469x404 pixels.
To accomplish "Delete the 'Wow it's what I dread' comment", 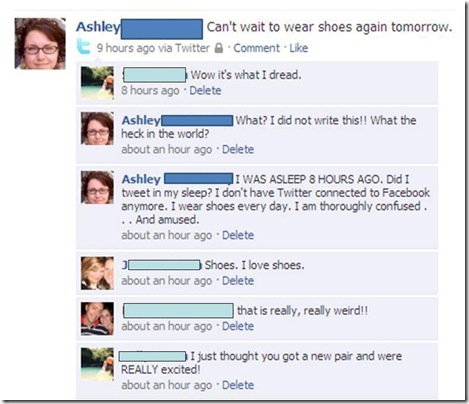I will tap(205, 90).
